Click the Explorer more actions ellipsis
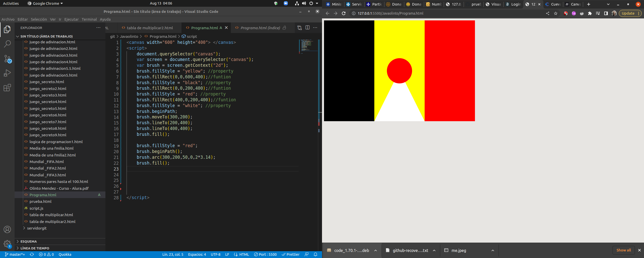Viewport: 644px width, 258px height. click(x=98, y=28)
